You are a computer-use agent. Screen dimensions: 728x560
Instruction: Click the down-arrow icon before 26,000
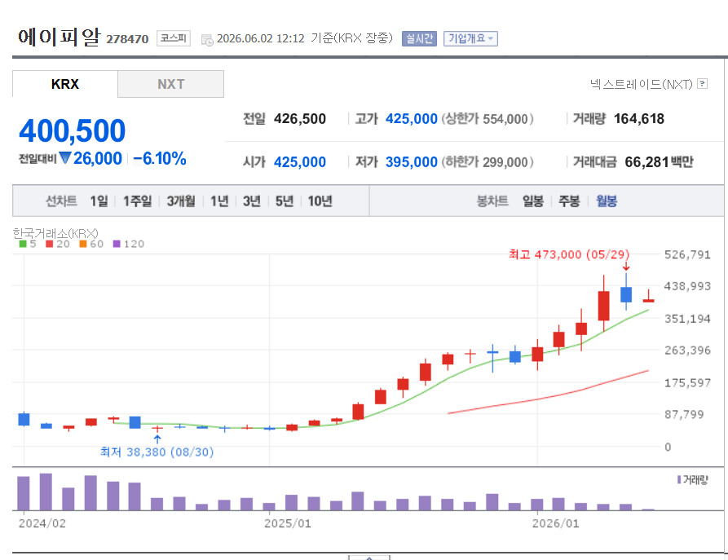point(65,158)
